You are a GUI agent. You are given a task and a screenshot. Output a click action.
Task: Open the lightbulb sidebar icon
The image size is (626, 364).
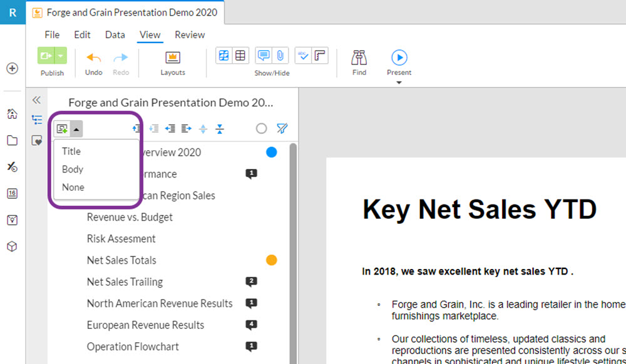[x=13, y=220]
